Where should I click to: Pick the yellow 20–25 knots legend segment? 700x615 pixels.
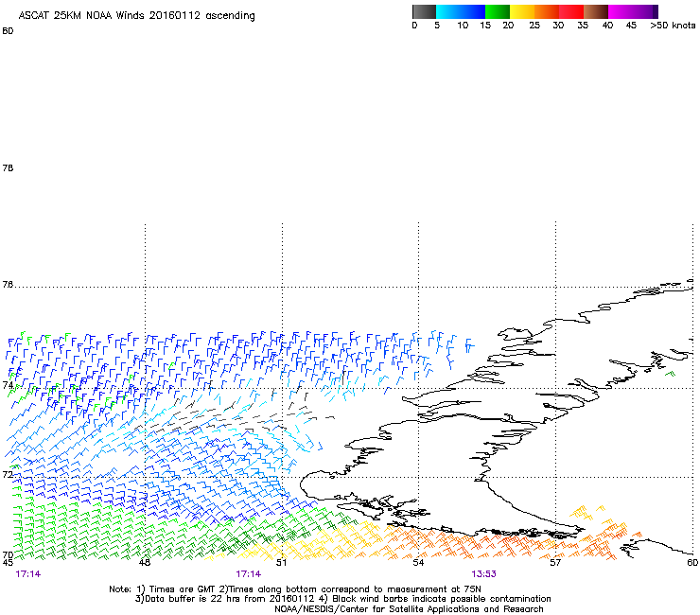tap(522, 11)
